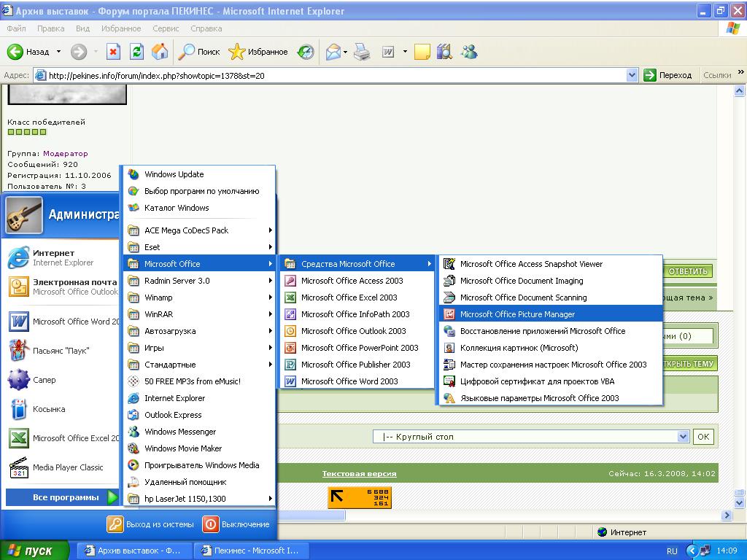The image size is (747, 560).
Task: Open Windows Update in the programs menu
Action: 199,174
